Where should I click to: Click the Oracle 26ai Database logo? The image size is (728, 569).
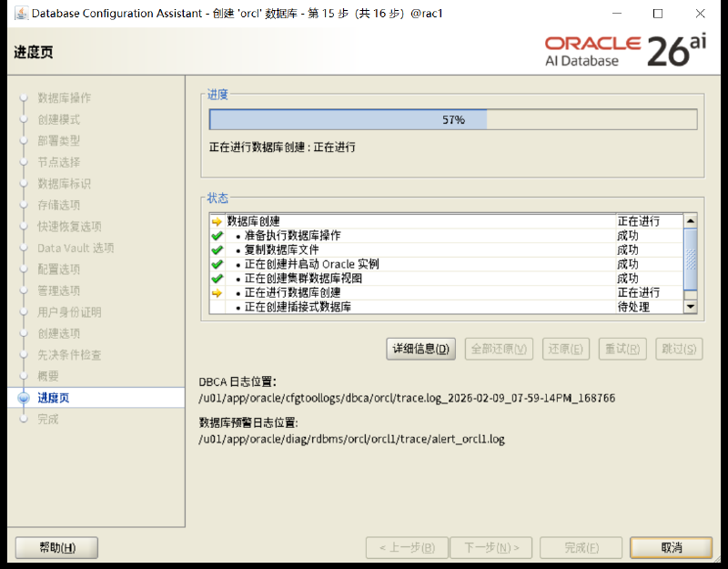tap(625, 51)
